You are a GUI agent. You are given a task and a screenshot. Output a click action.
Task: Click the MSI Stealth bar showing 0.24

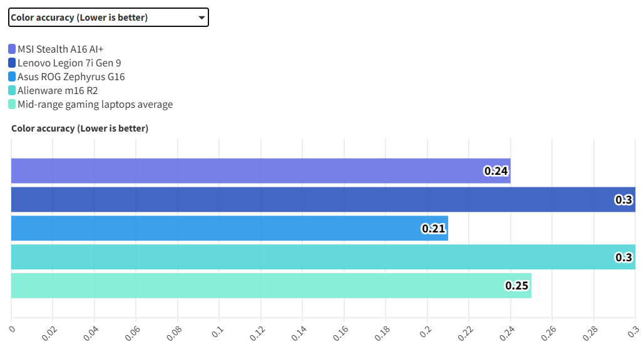(x=250, y=170)
